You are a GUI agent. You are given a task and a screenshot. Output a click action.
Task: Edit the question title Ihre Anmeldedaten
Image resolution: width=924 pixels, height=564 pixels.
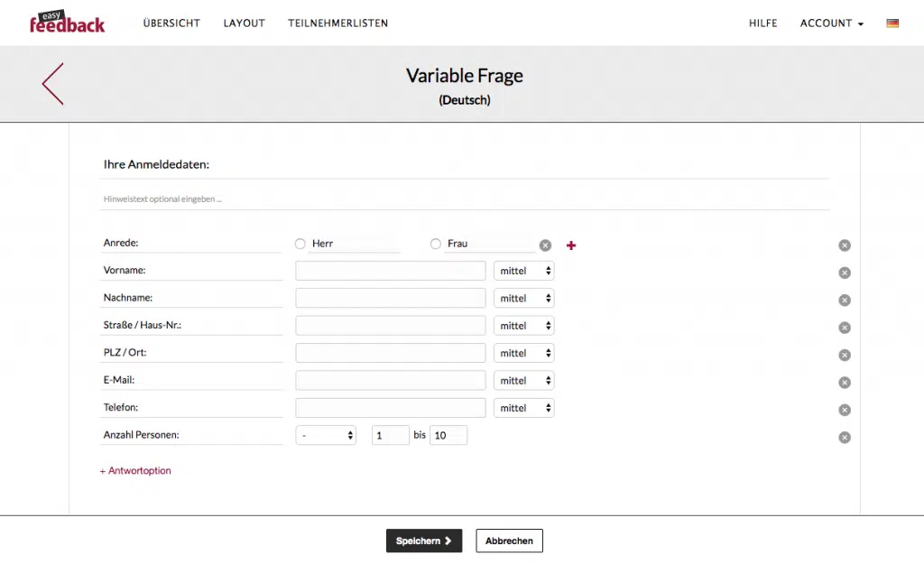(x=465, y=164)
